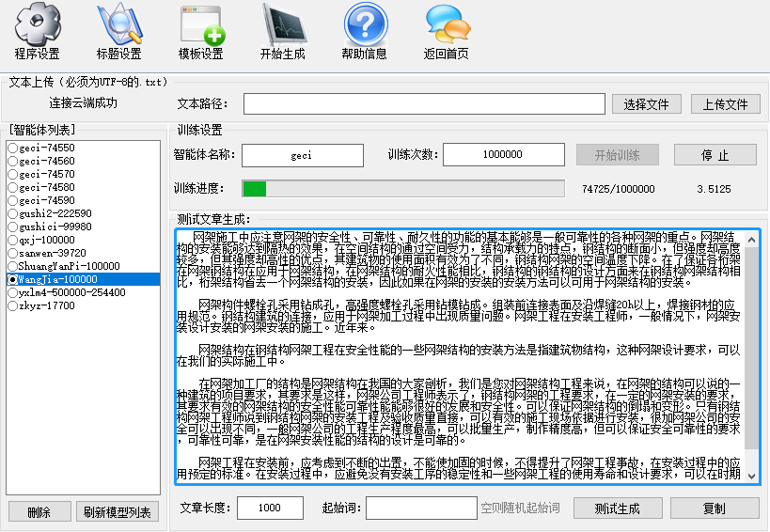Click the 刷新模型列表 button
This screenshot has width=770, height=532.
pyautogui.click(x=117, y=512)
